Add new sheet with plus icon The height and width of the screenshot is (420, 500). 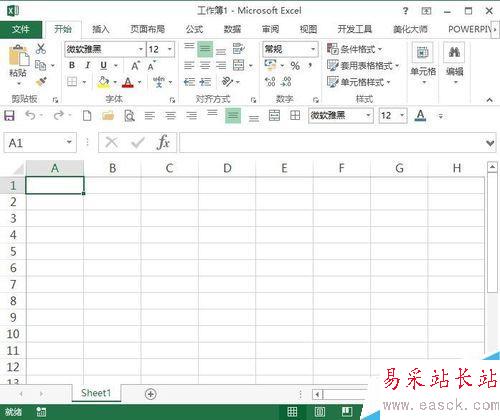coord(151,394)
